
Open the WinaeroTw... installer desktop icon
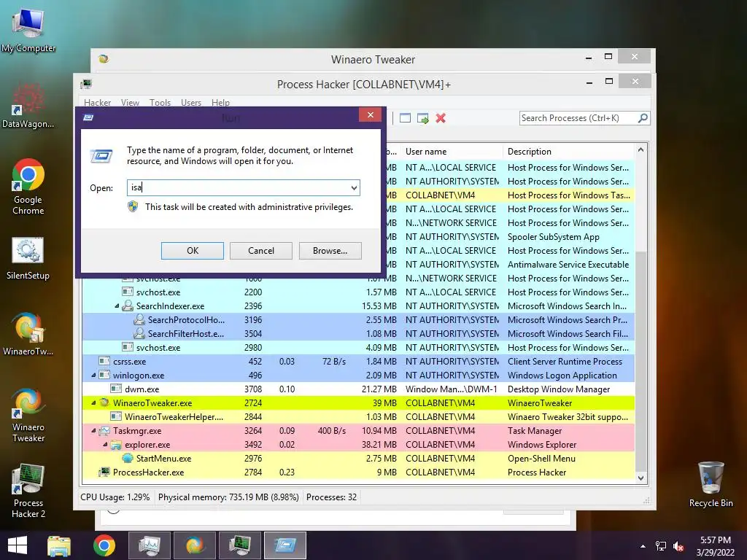(x=28, y=334)
